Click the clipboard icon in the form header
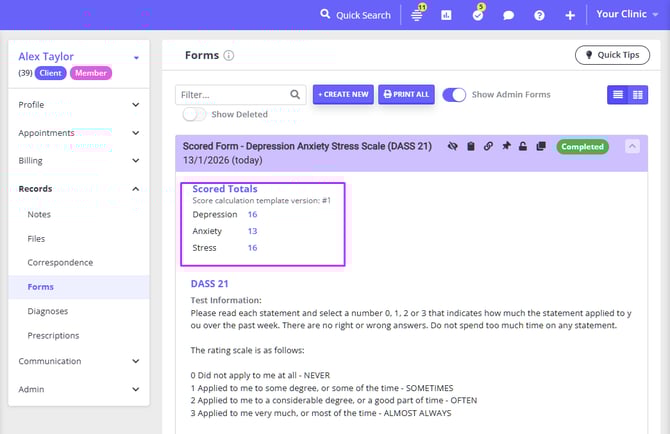Viewport: 670px width, 434px height. (471, 147)
